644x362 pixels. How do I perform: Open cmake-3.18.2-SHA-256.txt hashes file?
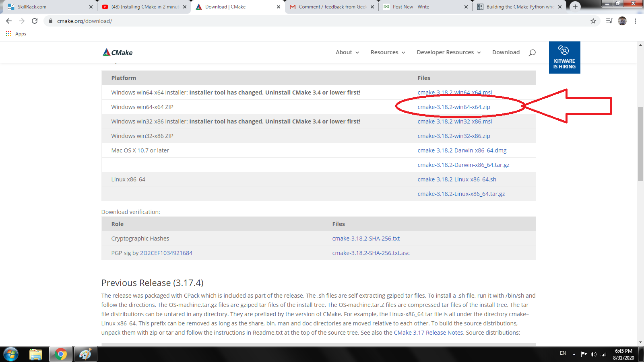point(366,239)
